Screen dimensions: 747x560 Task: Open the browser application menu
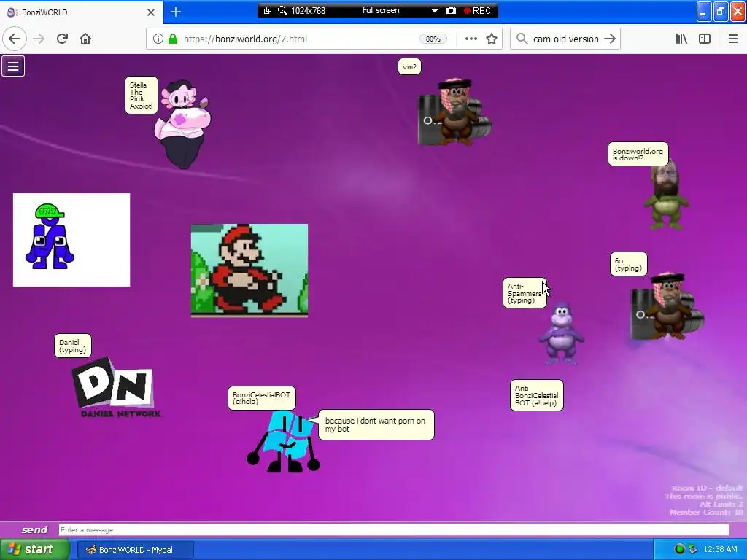(733, 39)
